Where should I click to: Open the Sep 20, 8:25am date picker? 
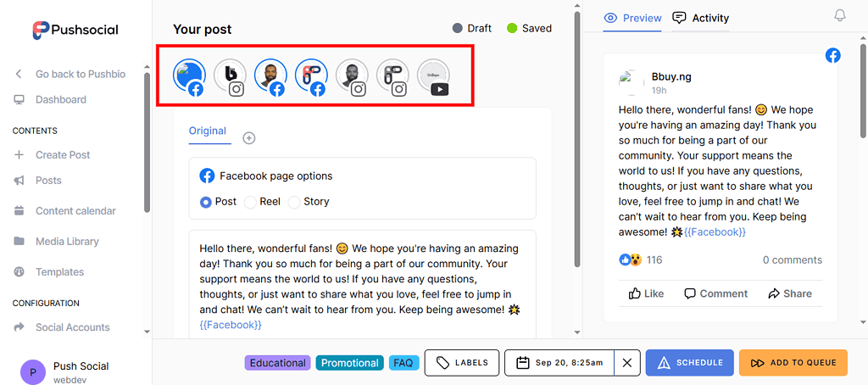tap(559, 363)
